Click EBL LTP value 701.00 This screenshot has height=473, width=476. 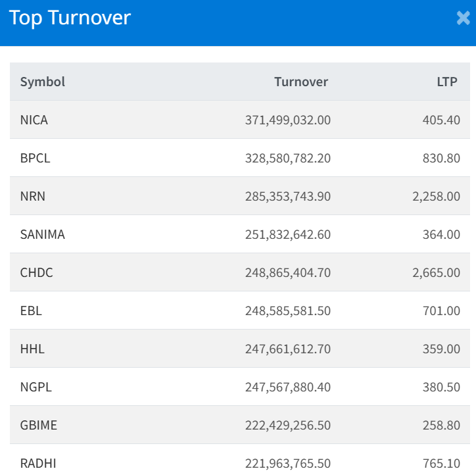[441, 311]
